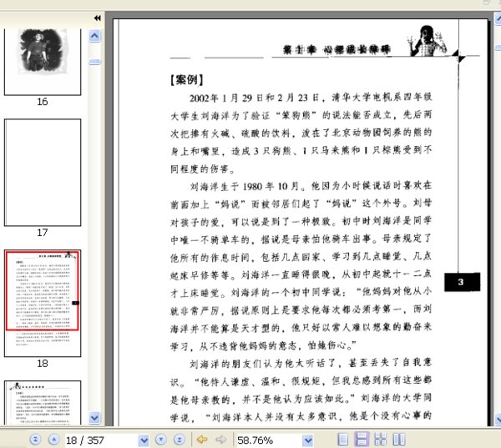
Task: Go to the previous page button
Action: [x=53, y=440]
